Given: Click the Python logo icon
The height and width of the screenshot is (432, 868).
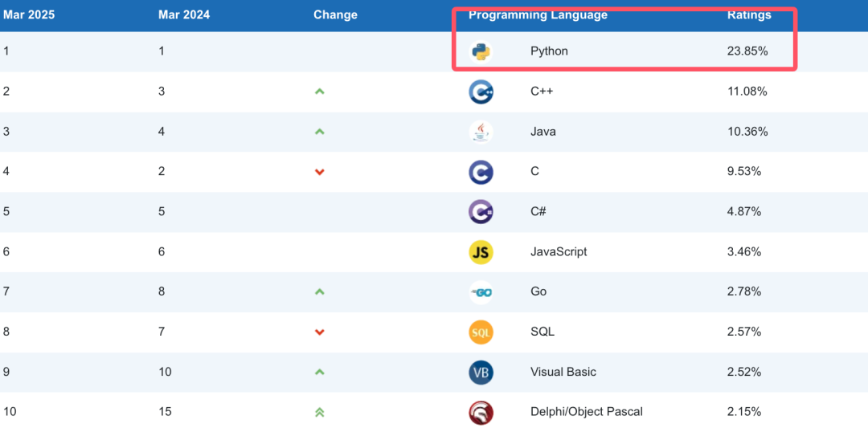Looking at the screenshot, I should point(481,51).
